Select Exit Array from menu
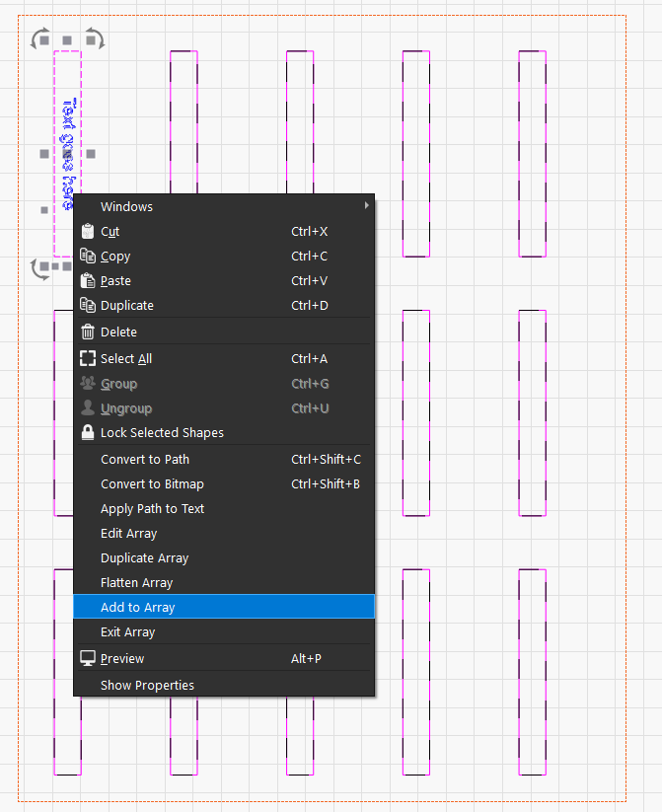The height and width of the screenshot is (812, 662). click(x=127, y=632)
